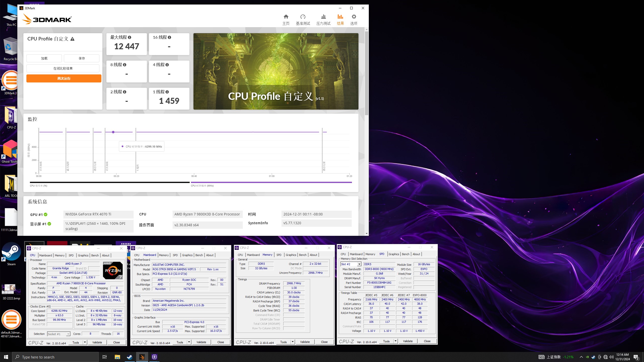The width and height of the screenshot is (644, 362).
Task: Click Type here to search box
Action: [x=55, y=357]
